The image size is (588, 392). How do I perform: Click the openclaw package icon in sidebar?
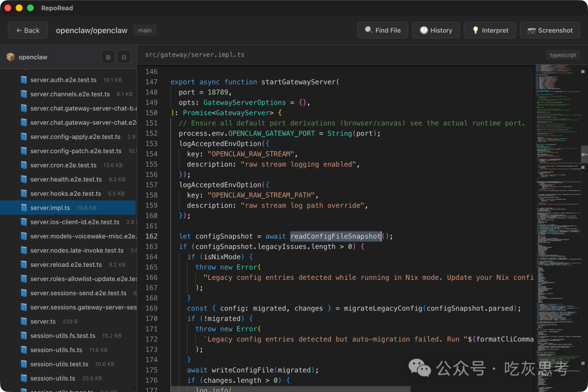10,57
